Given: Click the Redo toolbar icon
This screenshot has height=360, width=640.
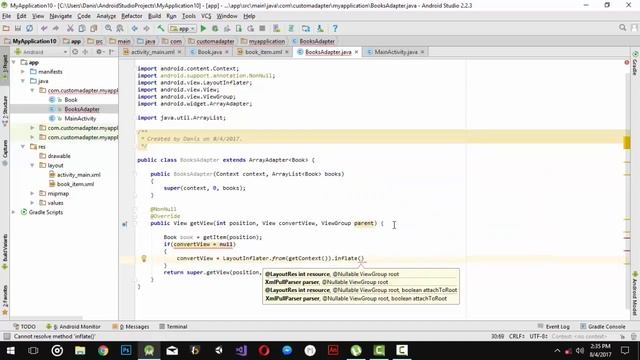Looking at the screenshot, I should pos(56,29).
